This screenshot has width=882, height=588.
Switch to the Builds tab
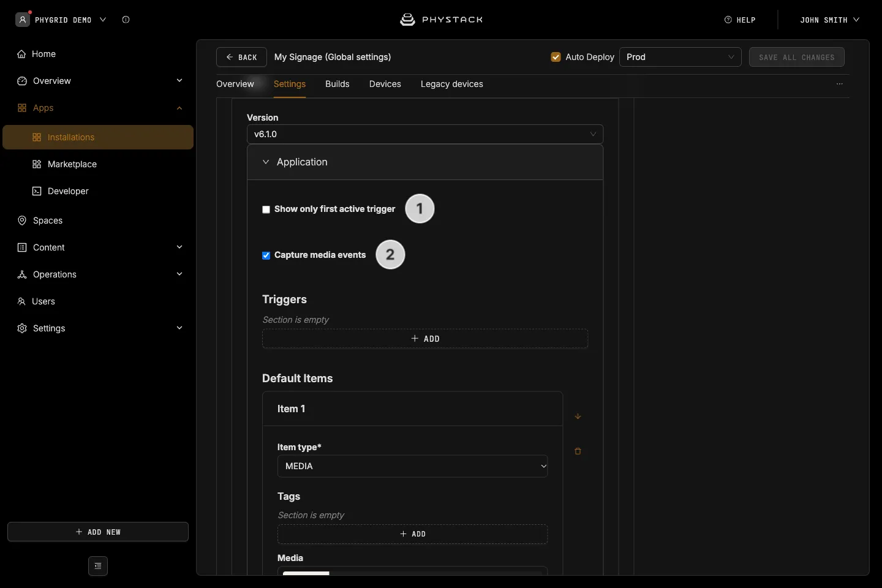(x=337, y=84)
